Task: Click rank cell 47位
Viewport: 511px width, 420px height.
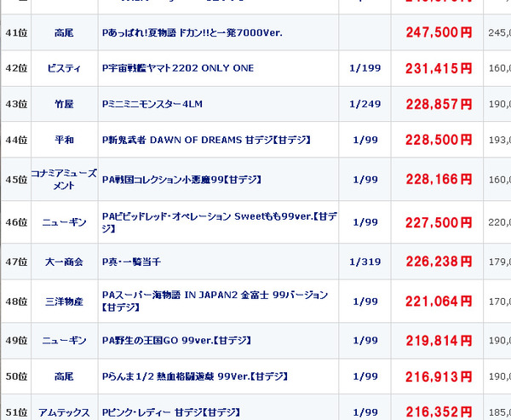Action: [16, 262]
